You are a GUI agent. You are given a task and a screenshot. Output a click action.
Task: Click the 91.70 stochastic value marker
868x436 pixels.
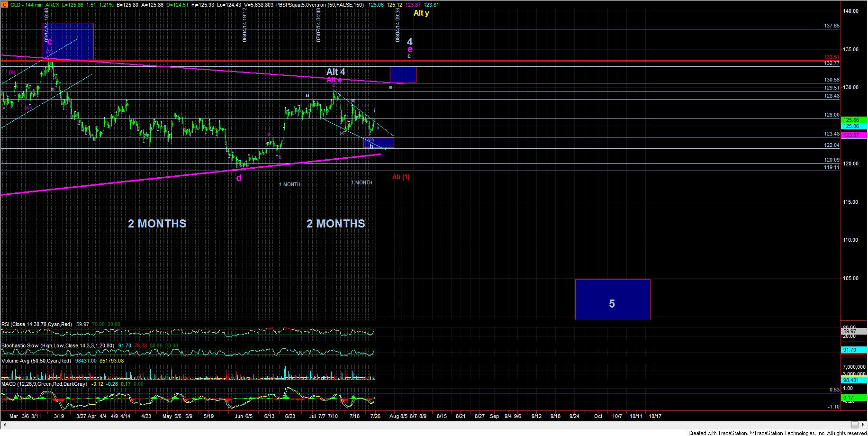click(851, 350)
